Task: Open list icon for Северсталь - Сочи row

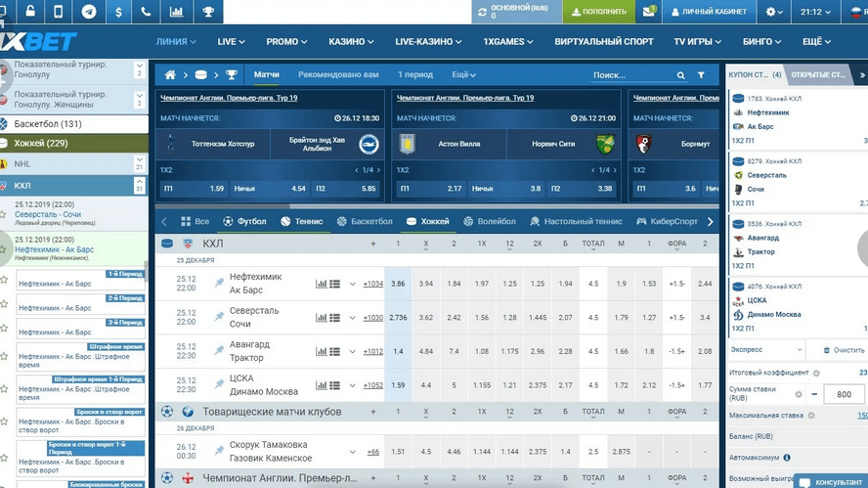Action: pos(335,318)
